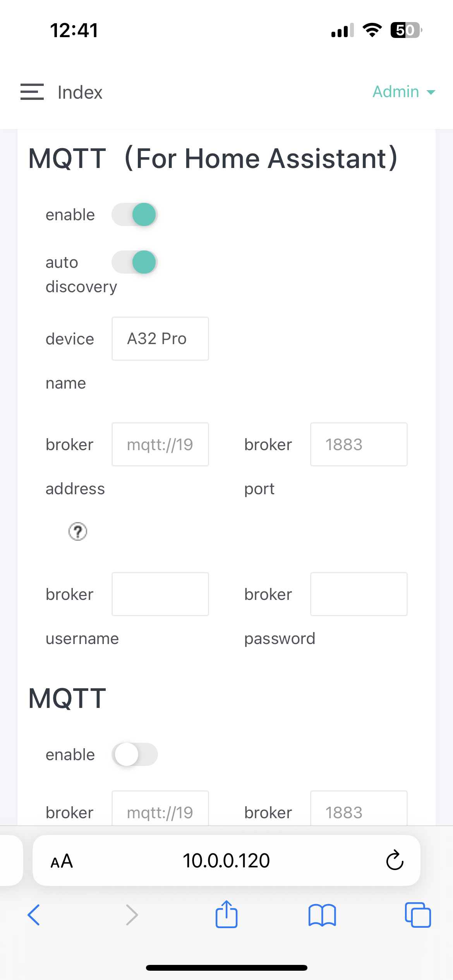Click the broker address help icon
Viewport: 453px width, 980px height.
click(x=78, y=531)
